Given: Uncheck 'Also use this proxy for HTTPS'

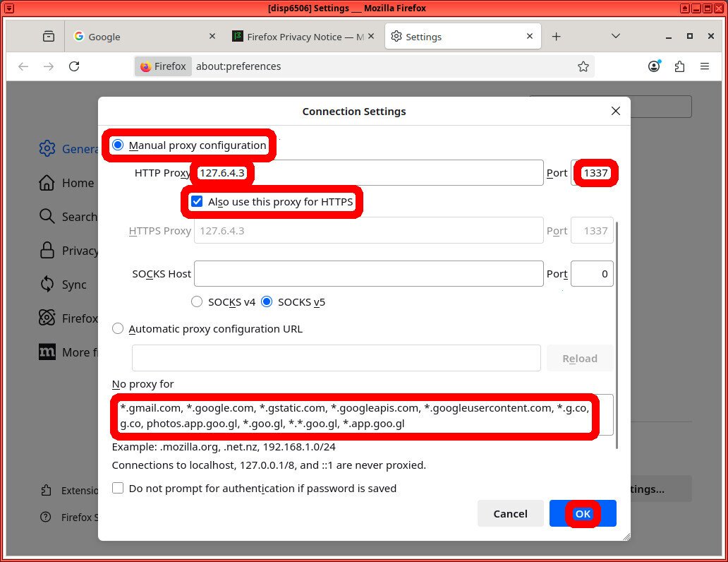Looking at the screenshot, I should (x=197, y=201).
